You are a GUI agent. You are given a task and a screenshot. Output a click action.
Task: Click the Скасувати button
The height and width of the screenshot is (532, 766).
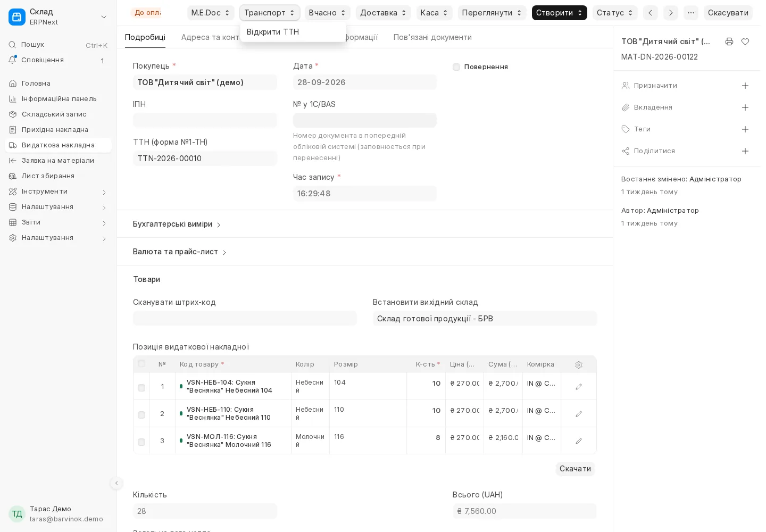pos(728,13)
